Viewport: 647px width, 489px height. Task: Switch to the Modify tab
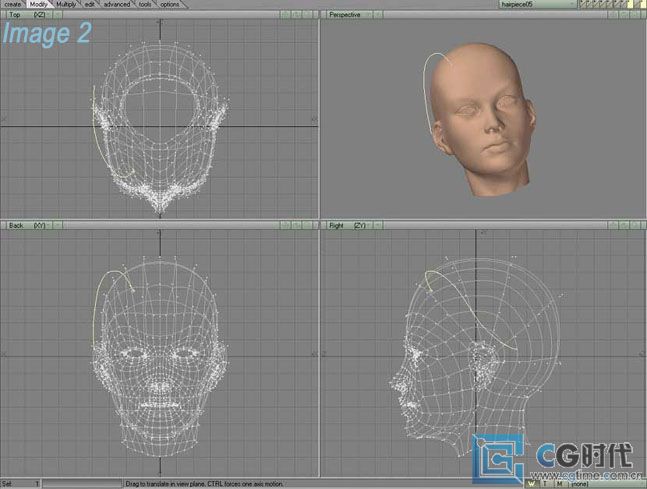[39, 4]
